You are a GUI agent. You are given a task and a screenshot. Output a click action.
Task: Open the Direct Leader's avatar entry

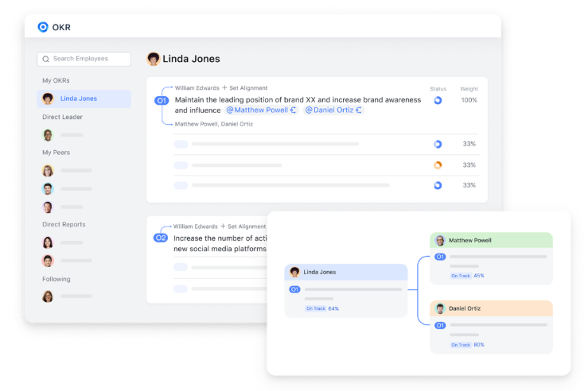point(48,135)
